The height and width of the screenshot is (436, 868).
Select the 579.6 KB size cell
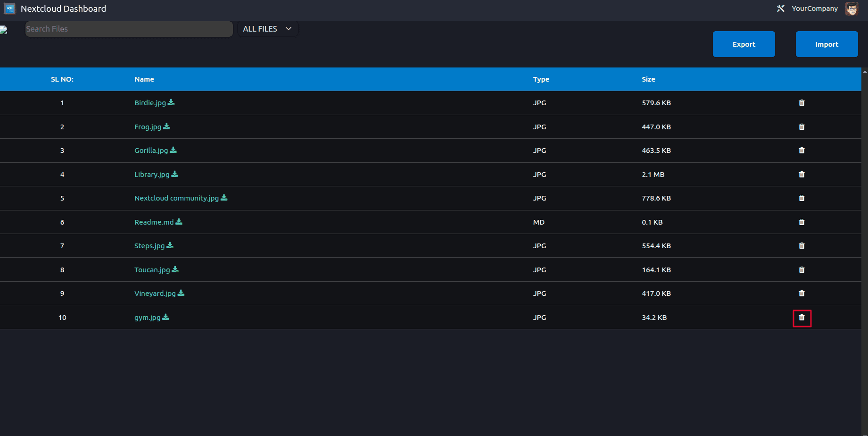(x=656, y=103)
